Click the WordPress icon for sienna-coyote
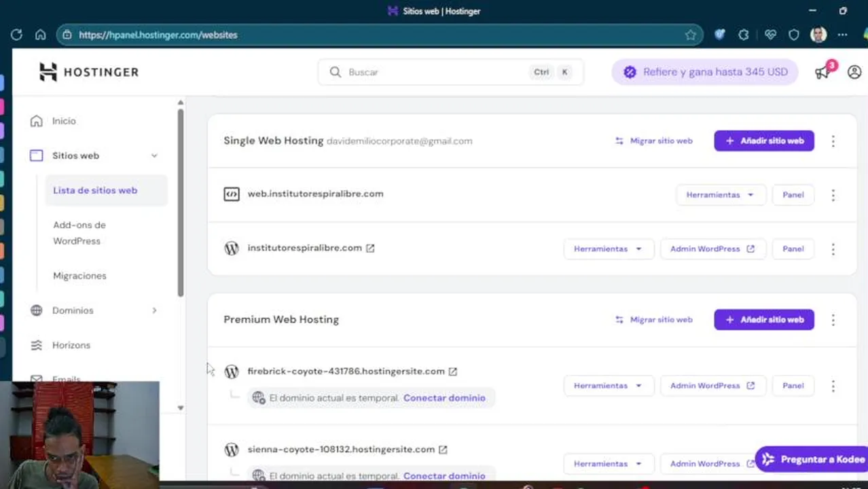Image resolution: width=868 pixels, height=489 pixels. pyautogui.click(x=232, y=450)
